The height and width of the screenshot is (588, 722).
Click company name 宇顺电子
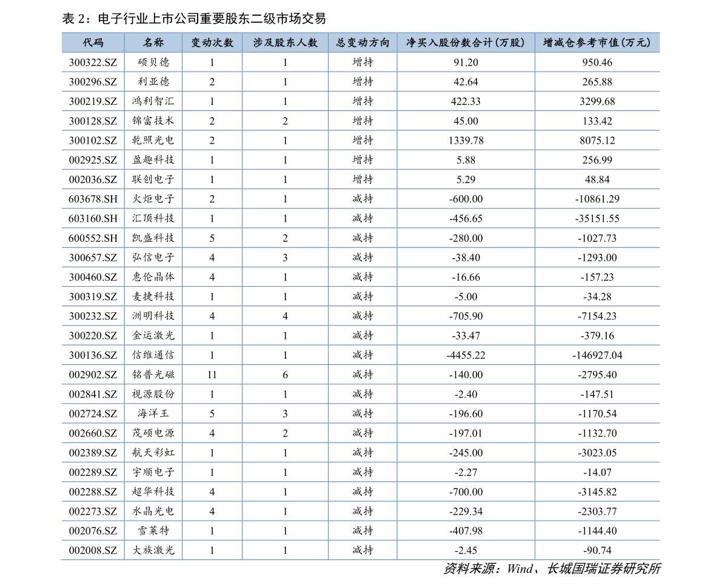point(153,472)
